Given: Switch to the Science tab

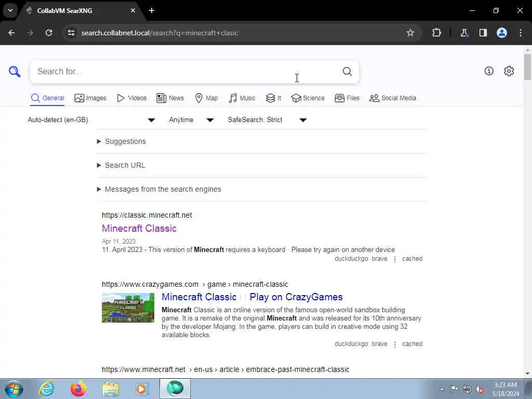Looking at the screenshot, I should (x=308, y=98).
